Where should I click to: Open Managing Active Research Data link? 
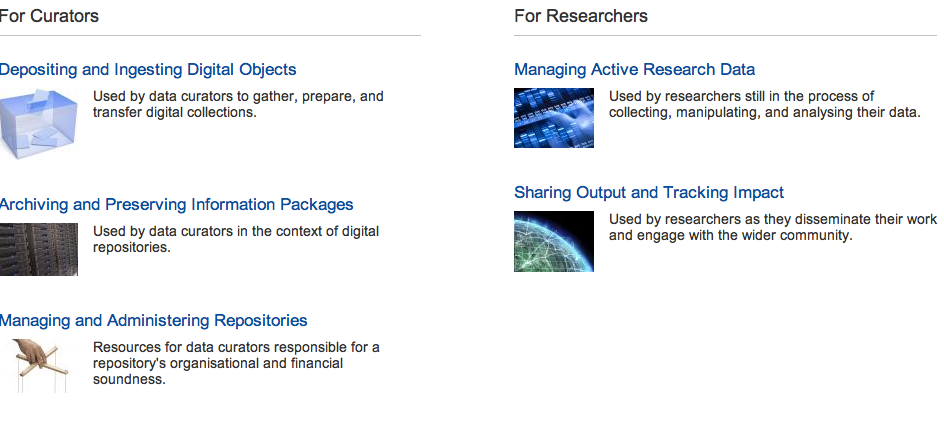635,70
